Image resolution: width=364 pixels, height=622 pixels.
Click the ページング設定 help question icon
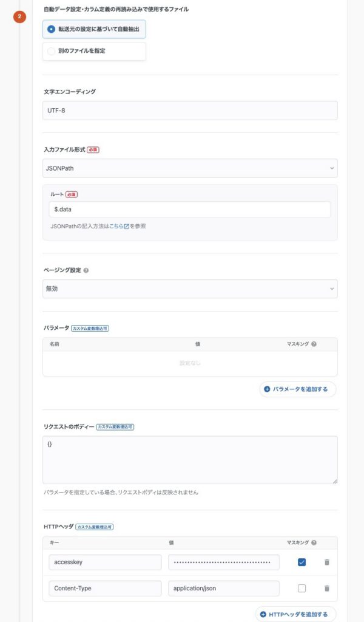86,270
